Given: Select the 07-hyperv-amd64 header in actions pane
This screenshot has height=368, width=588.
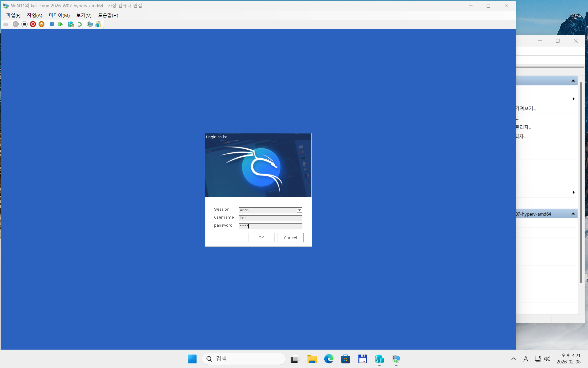Looking at the screenshot, I should pyautogui.click(x=547, y=214).
